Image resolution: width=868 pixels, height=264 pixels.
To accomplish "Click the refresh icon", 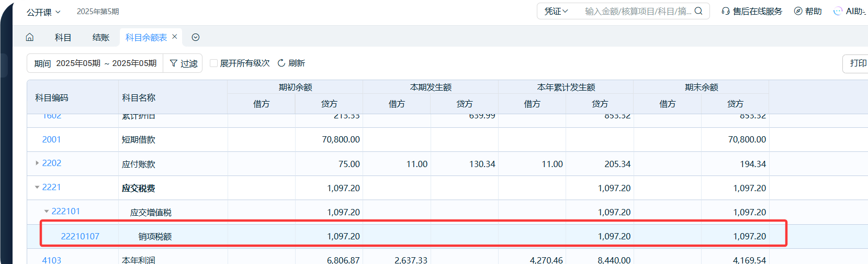I will pos(281,63).
